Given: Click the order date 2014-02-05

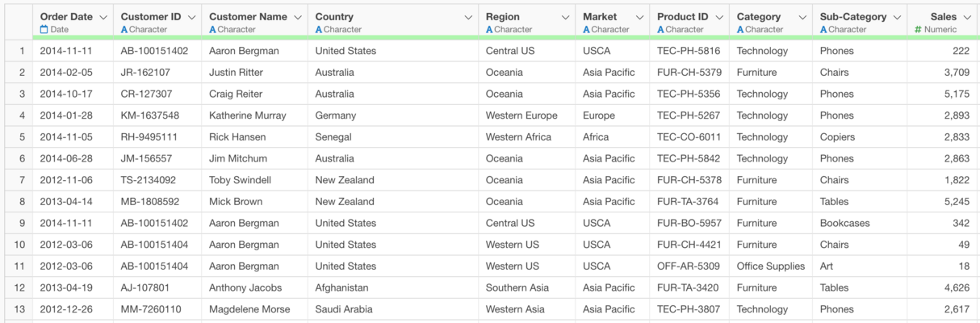Looking at the screenshot, I should (66, 73).
